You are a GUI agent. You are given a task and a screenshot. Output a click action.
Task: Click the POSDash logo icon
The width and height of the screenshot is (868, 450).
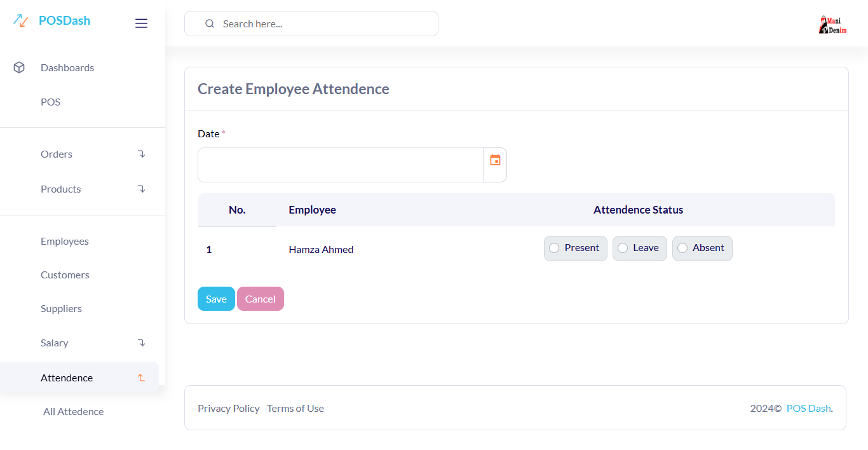tap(20, 21)
